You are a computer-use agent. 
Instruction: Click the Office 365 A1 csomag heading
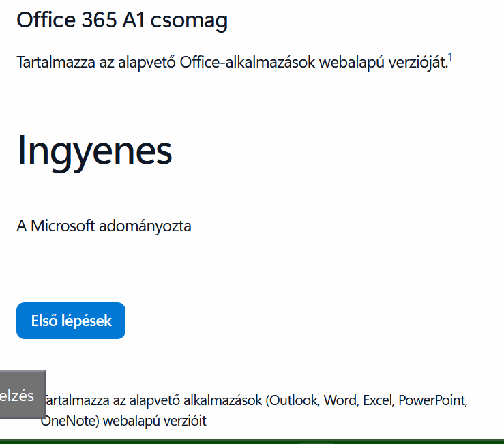(x=122, y=20)
